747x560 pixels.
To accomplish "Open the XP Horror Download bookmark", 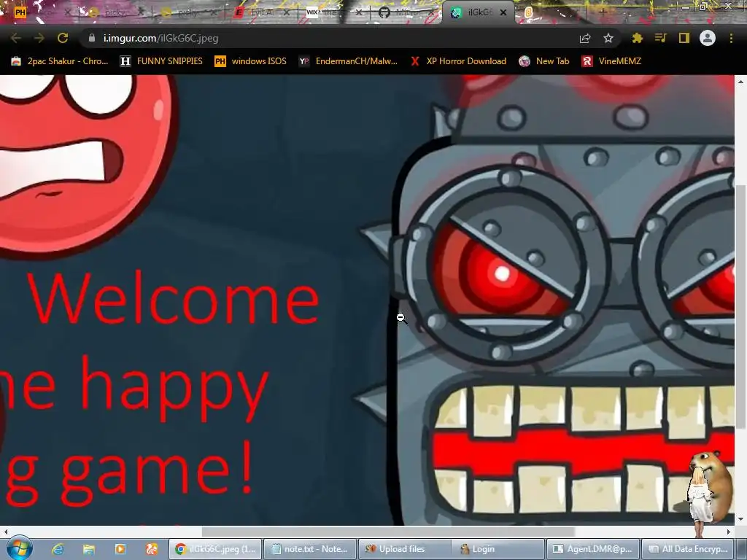I will coord(458,61).
